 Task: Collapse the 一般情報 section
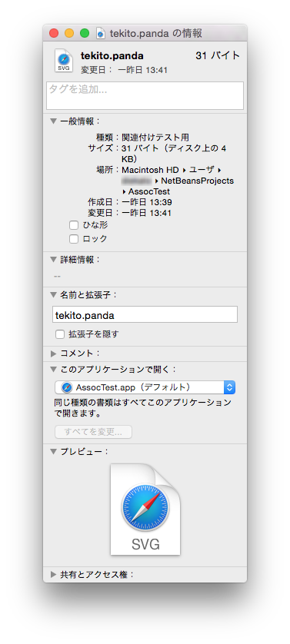[53, 121]
